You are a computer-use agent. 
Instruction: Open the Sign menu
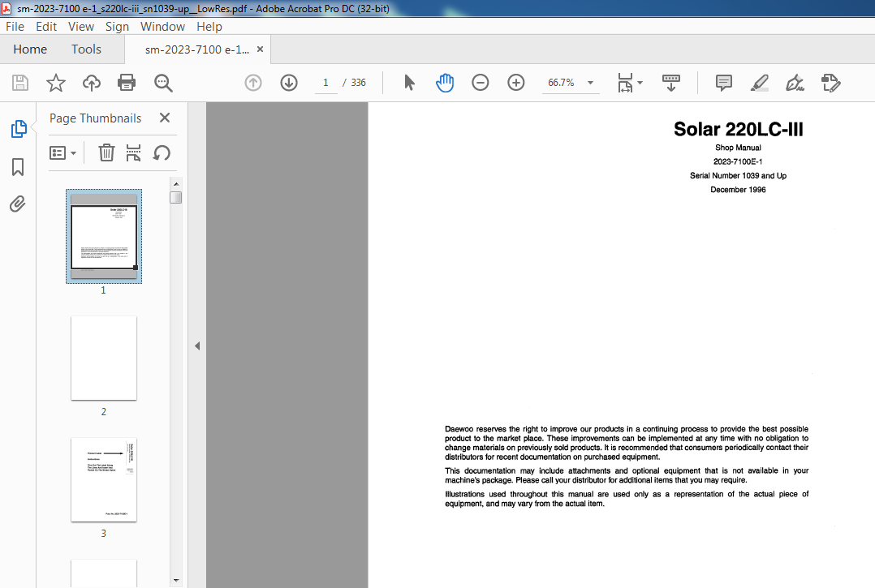coord(117,26)
